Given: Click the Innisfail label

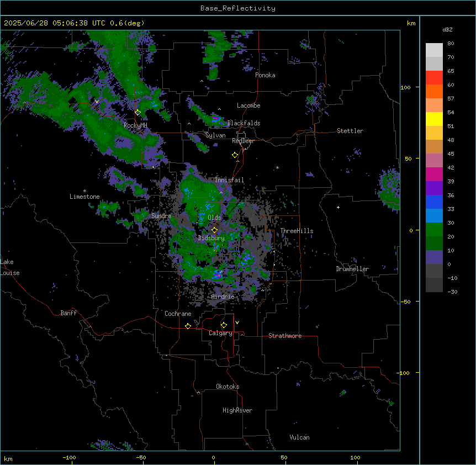Looking at the screenshot, I should pyautogui.click(x=229, y=180).
